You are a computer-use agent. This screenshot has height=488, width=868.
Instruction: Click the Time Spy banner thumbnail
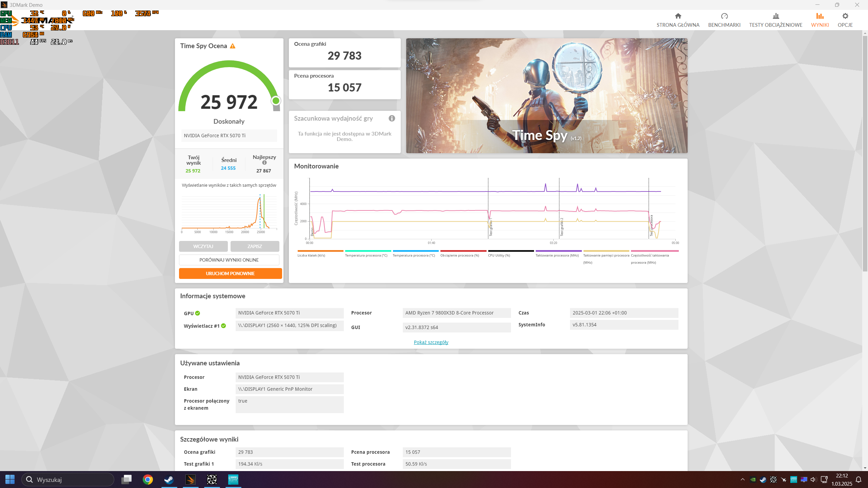point(547,96)
